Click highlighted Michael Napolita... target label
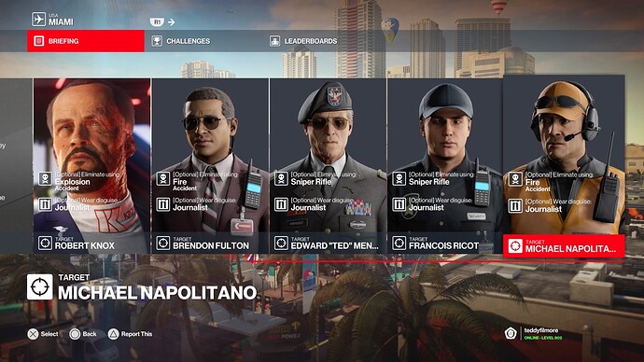This screenshot has width=644, height=362. point(564,246)
